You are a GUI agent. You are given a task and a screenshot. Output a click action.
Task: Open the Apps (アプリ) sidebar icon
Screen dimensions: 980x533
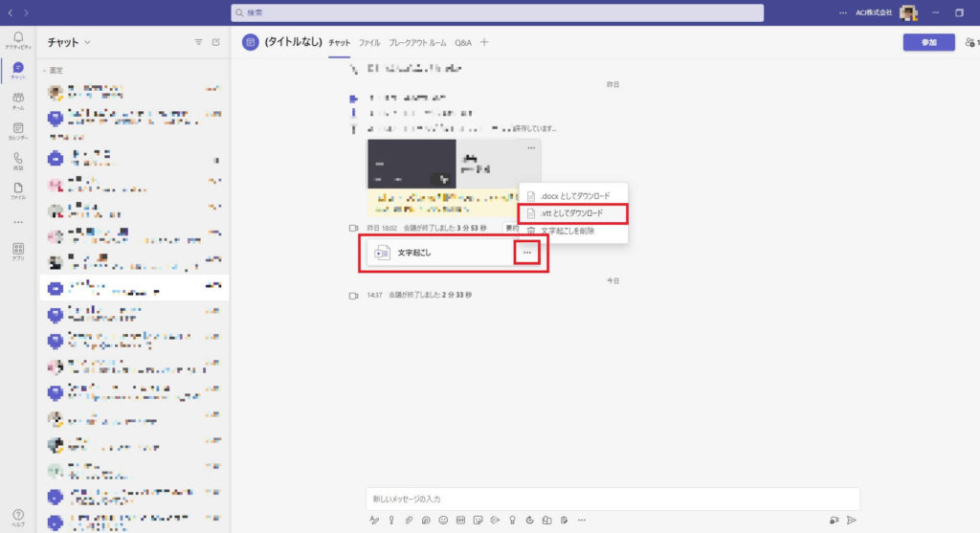pos(18,251)
